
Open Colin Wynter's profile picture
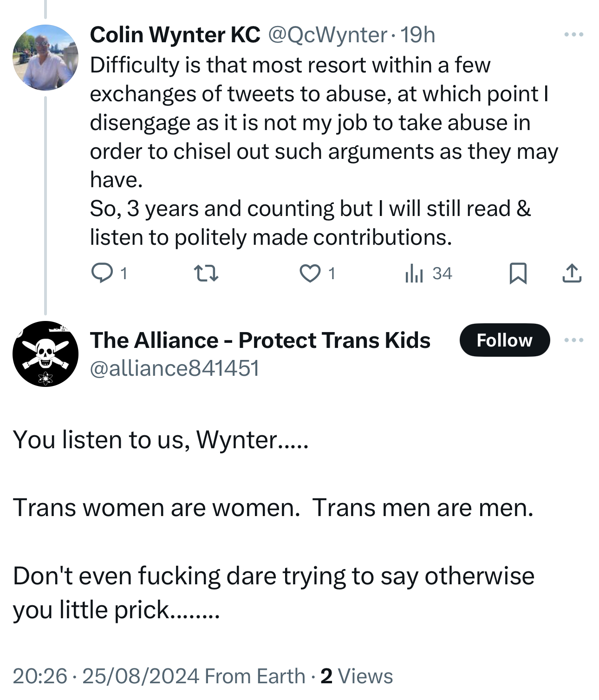click(46, 58)
